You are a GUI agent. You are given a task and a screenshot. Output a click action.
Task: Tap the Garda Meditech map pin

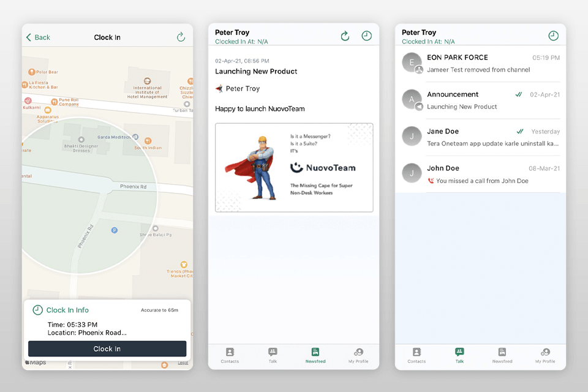coord(135,138)
